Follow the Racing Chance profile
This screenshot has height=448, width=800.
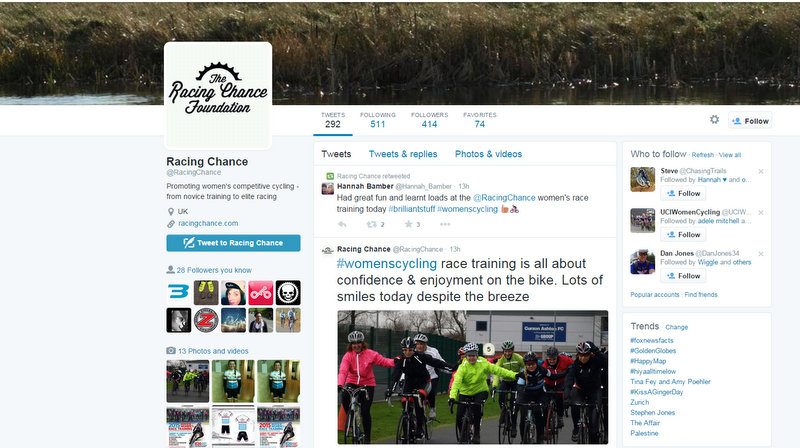coord(750,121)
